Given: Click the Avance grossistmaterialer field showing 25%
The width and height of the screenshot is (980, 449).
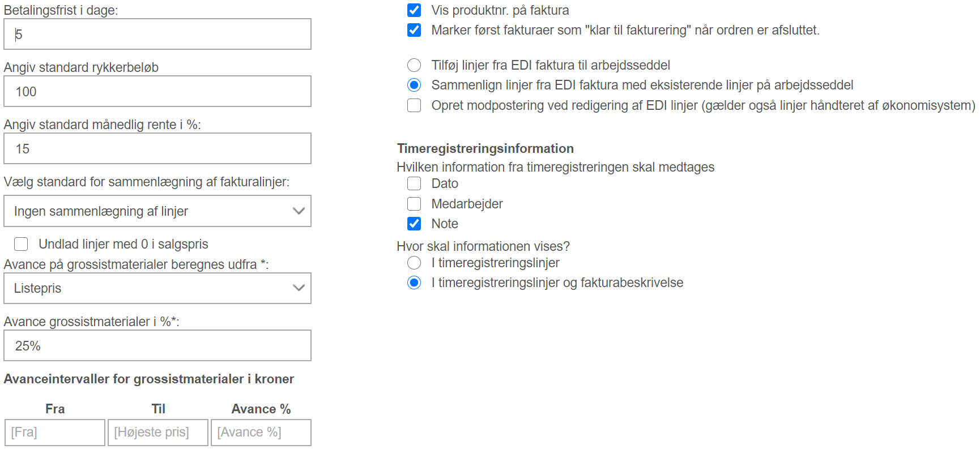Looking at the screenshot, I should [157, 345].
